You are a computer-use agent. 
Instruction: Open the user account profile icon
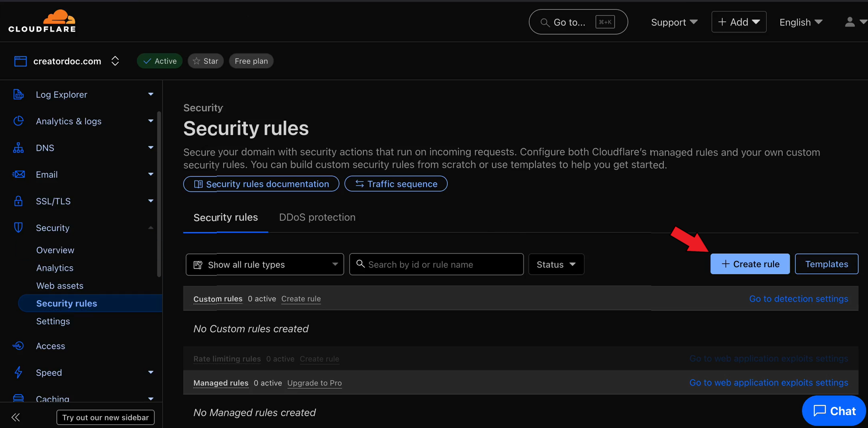coord(850,22)
